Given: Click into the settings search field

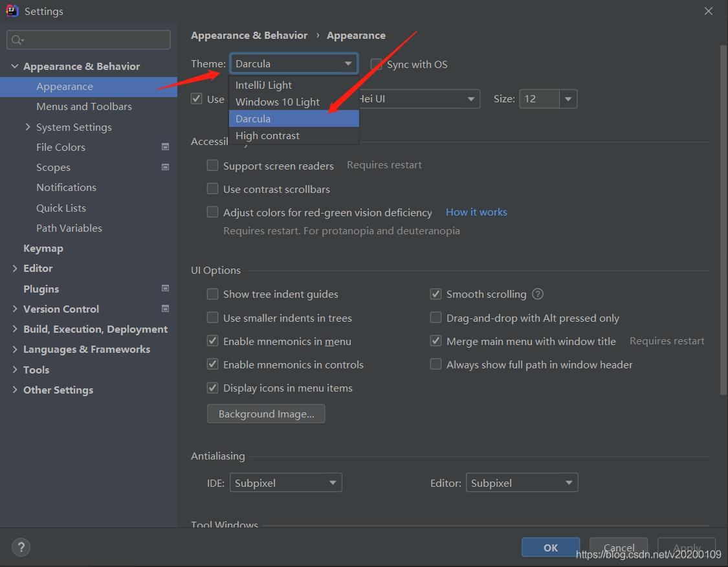Looking at the screenshot, I should coord(89,40).
